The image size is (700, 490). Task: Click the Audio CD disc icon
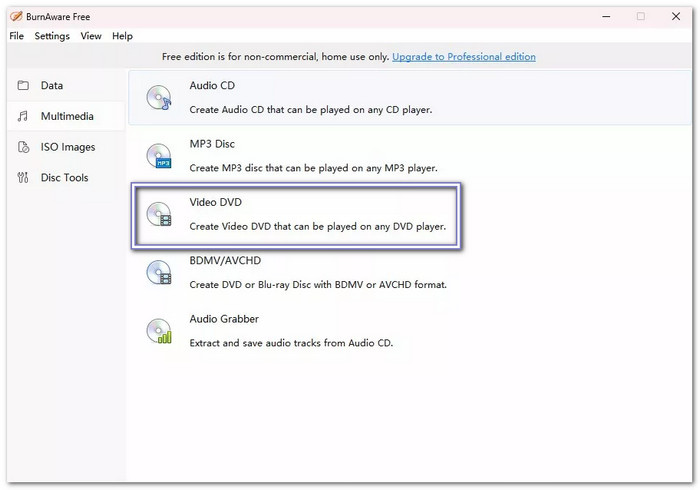[159, 97]
